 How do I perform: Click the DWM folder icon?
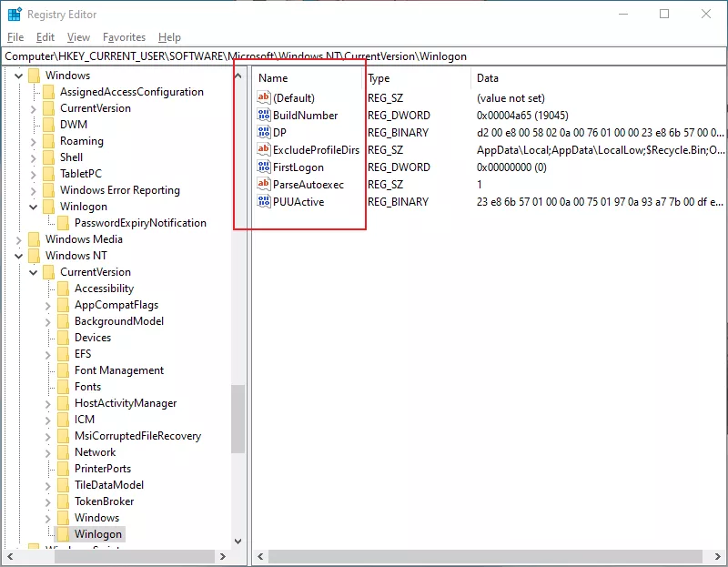click(x=49, y=125)
